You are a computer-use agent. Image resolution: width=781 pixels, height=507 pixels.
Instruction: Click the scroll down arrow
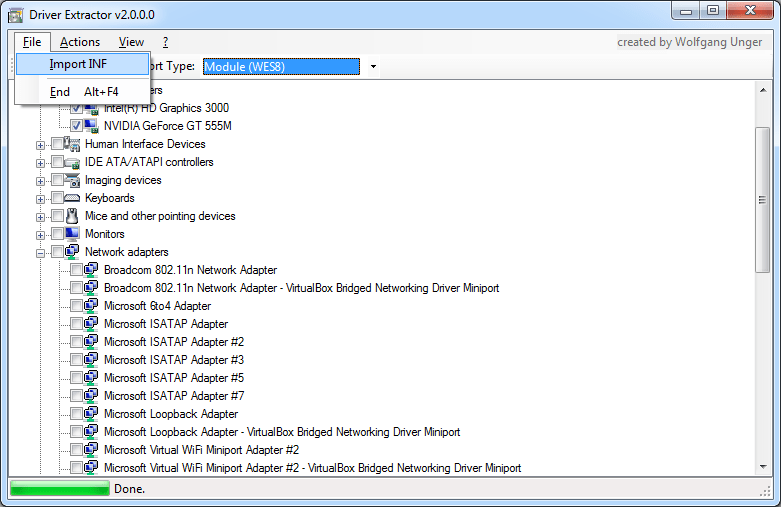click(x=763, y=467)
